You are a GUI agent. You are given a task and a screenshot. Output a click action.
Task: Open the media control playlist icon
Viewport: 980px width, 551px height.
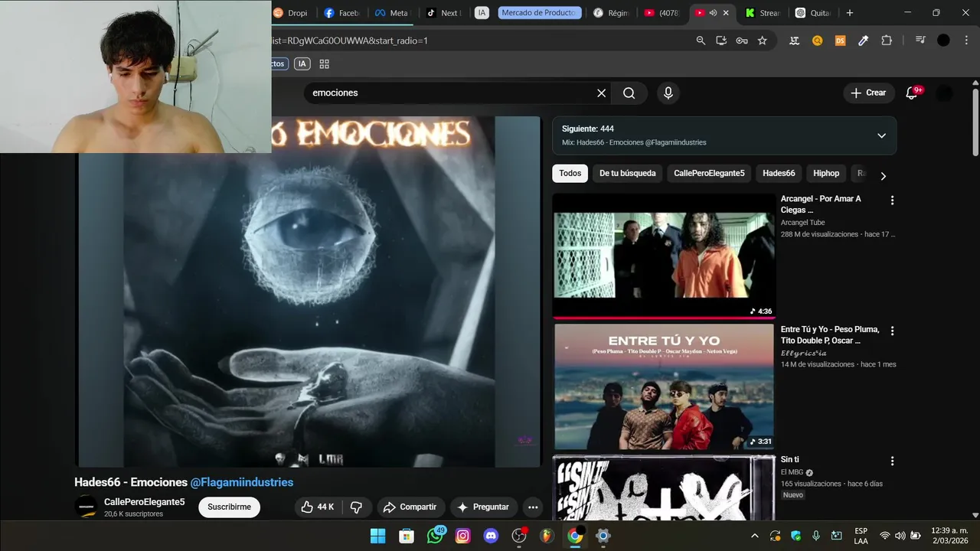(x=920, y=41)
